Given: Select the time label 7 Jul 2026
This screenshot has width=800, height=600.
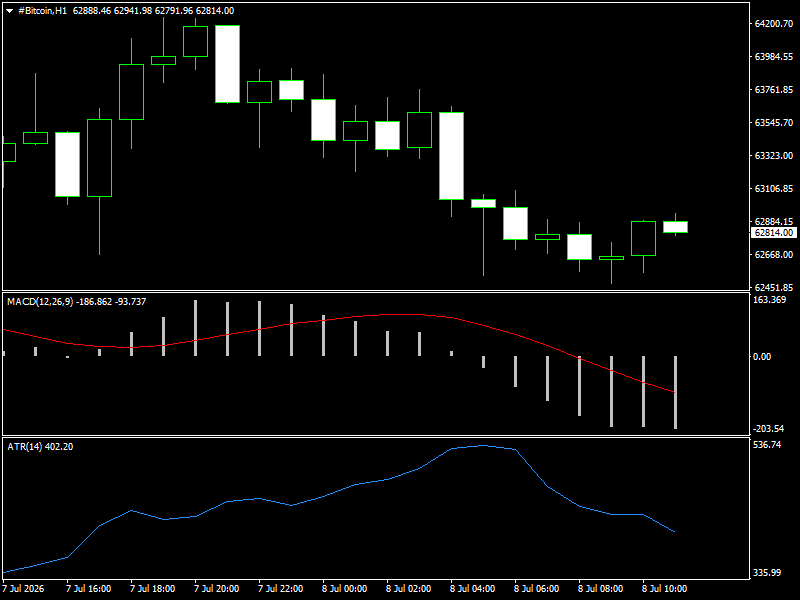Looking at the screenshot, I should pyautogui.click(x=23, y=589).
